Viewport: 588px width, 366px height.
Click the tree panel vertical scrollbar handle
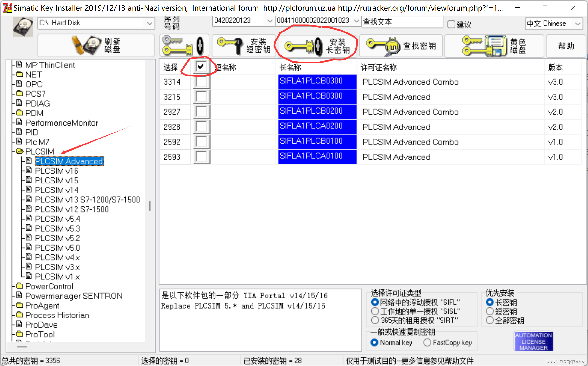[150, 206]
